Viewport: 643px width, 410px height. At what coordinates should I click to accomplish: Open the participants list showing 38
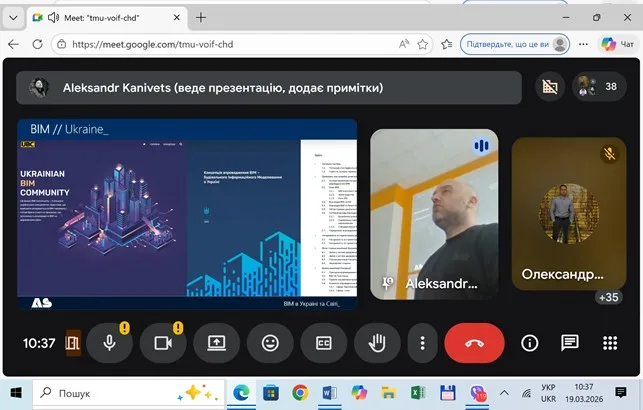tap(598, 87)
